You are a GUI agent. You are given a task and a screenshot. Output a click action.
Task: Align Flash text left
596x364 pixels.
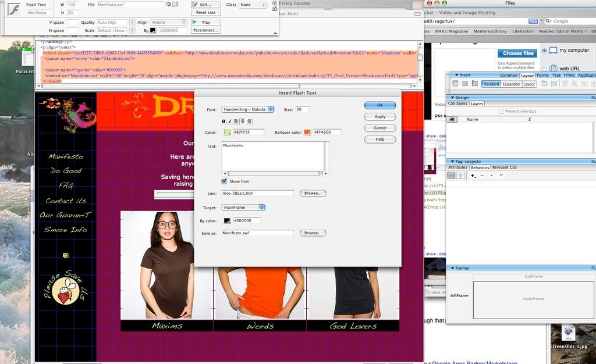click(x=236, y=121)
